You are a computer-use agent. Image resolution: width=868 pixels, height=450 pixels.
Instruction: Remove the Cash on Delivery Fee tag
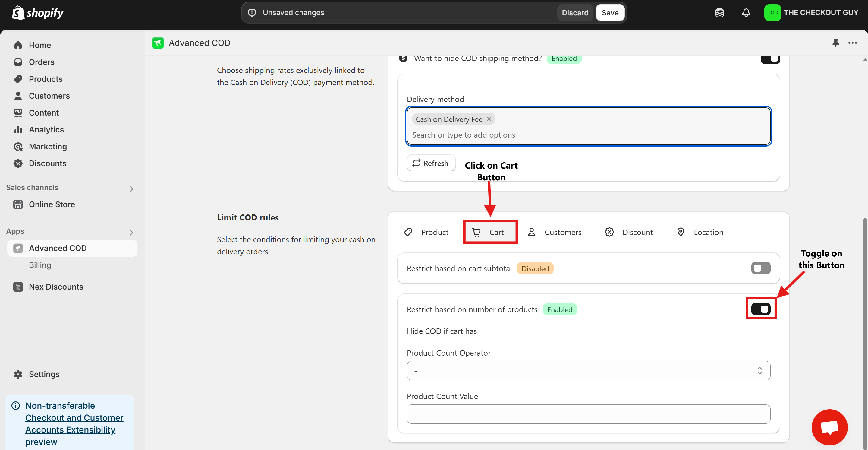tap(489, 119)
